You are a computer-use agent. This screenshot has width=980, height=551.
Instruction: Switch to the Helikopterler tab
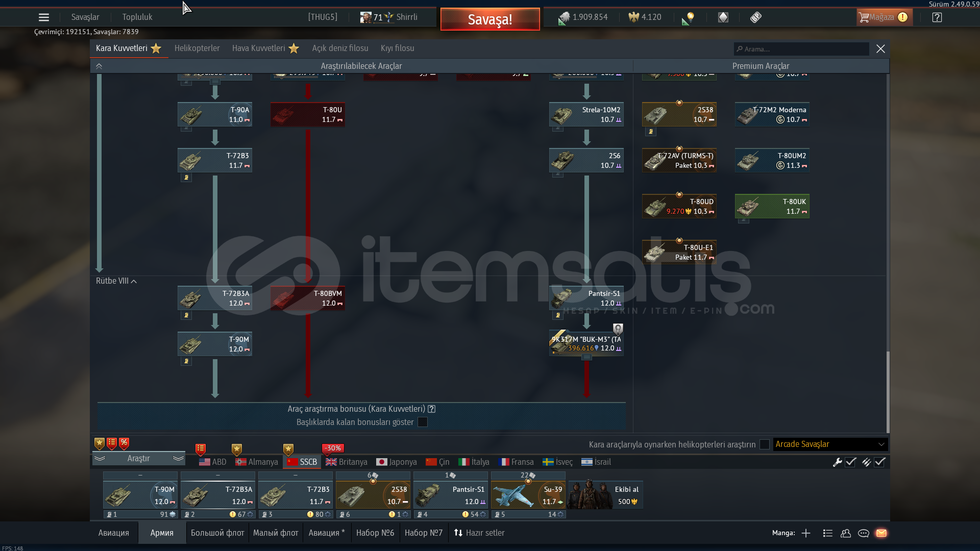197,48
